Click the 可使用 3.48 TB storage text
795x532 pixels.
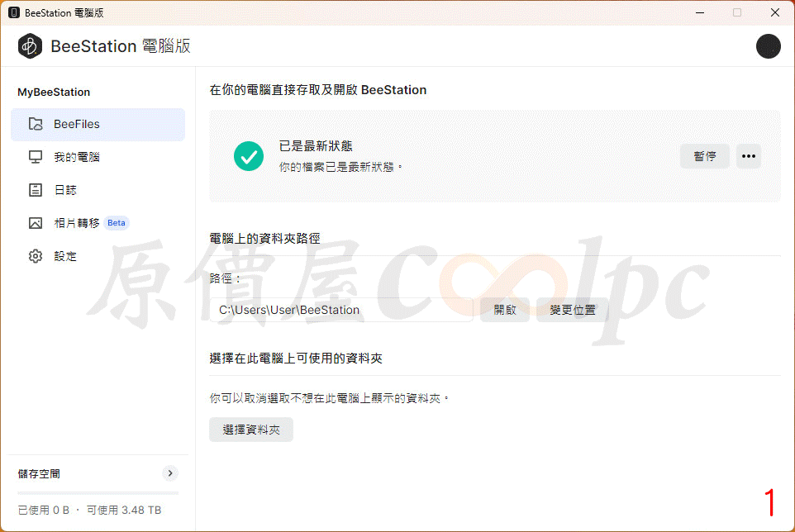pos(124,511)
